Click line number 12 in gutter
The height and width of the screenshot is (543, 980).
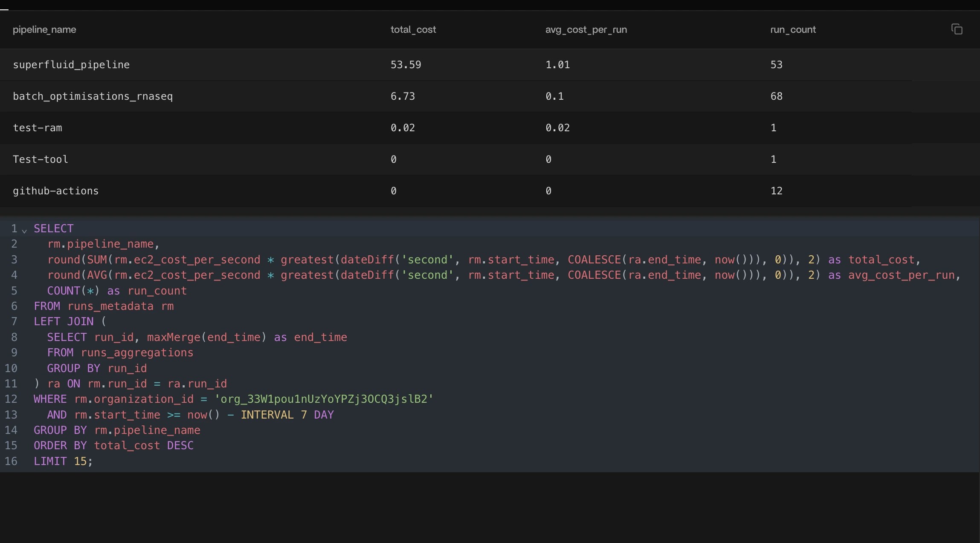(11, 399)
